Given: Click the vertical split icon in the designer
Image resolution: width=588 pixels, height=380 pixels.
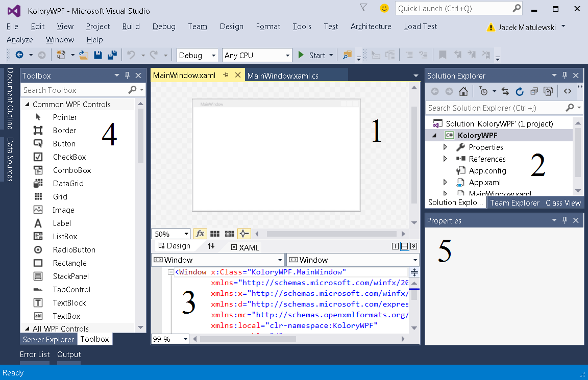Looking at the screenshot, I should pyautogui.click(x=395, y=246).
